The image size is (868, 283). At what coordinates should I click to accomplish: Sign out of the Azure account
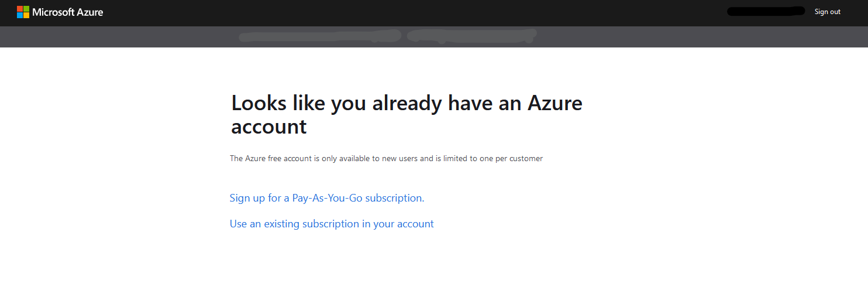click(x=827, y=12)
